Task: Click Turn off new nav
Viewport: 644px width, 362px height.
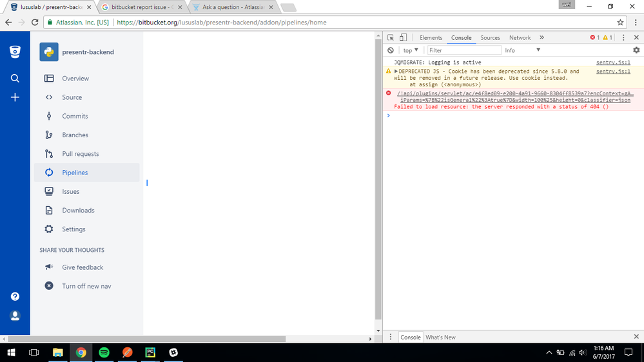Action: coord(86,286)
